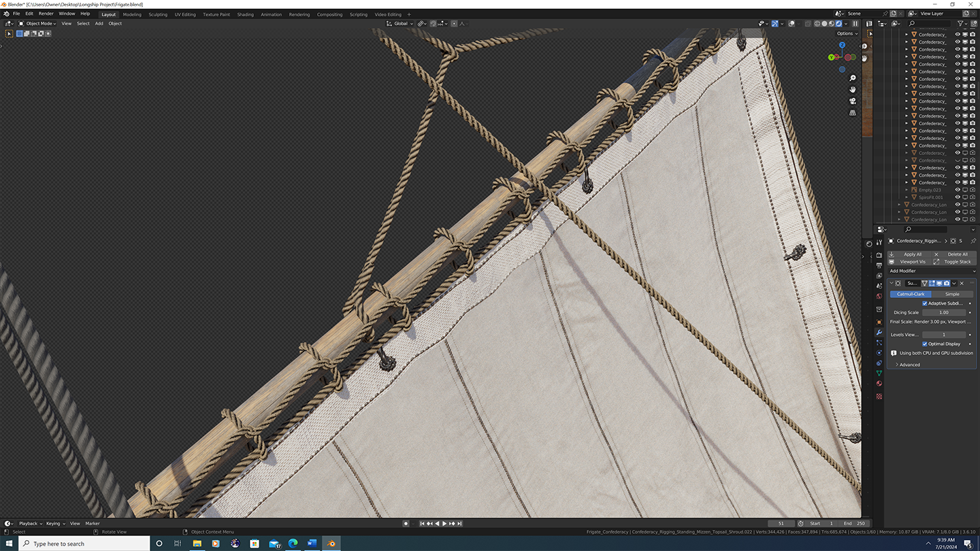Screen dimensions: 980x551
Task: Toggle modifier display in Edit Mode
Action: (x=932, y=284)
